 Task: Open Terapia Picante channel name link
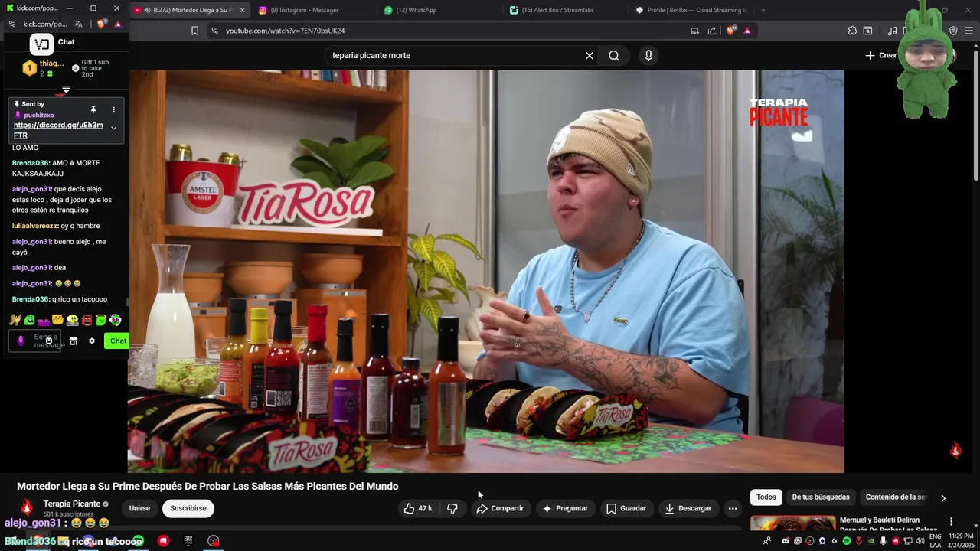click(72, 504)
